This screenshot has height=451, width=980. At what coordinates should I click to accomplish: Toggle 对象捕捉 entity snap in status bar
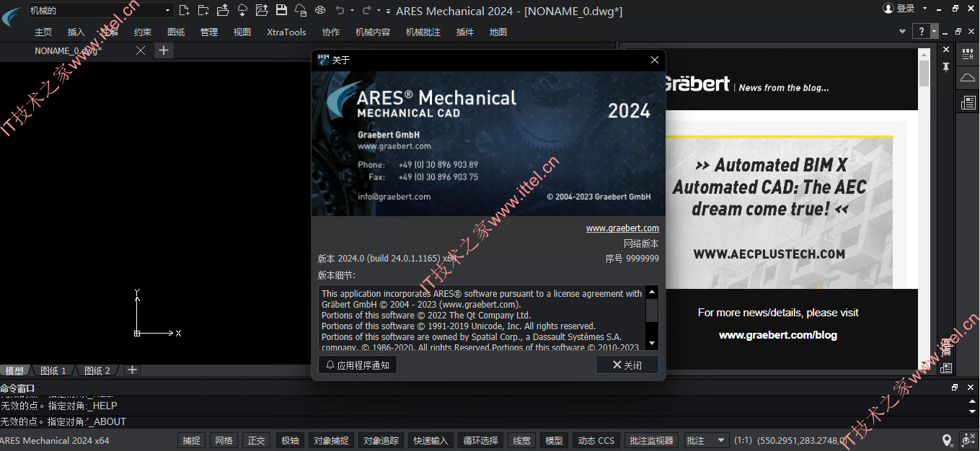331,440
